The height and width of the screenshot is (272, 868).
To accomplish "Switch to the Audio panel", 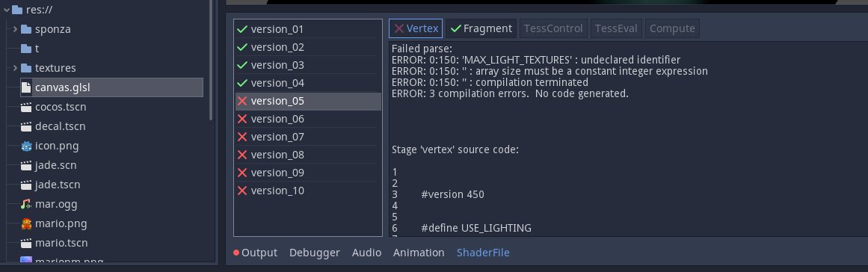I will click(x=366, y=253).
